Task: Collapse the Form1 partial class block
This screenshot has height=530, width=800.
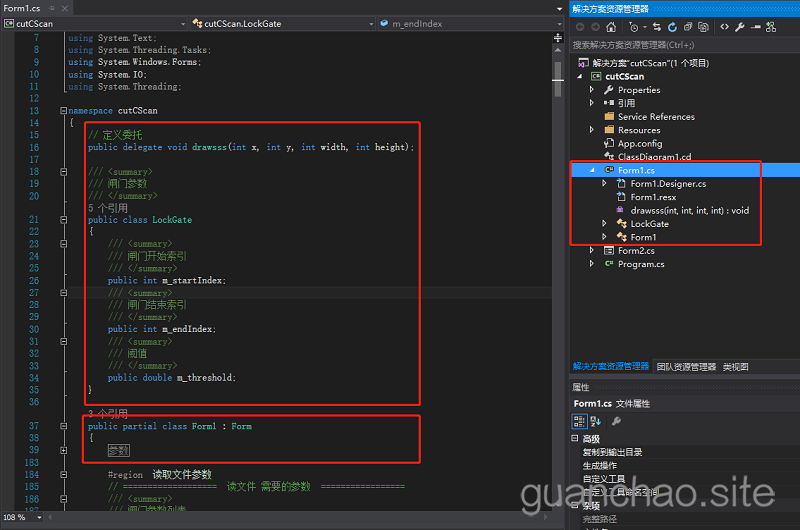Action: click(63, 426)
